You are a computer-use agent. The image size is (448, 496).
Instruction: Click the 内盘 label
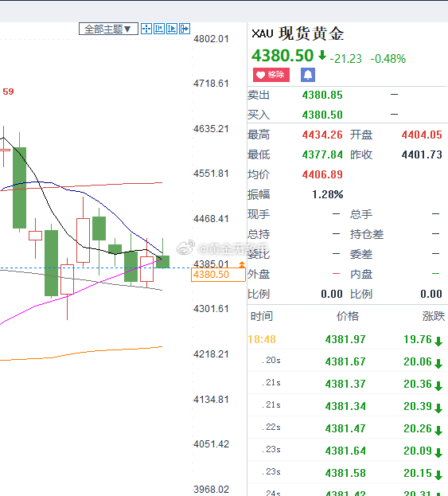361,274
